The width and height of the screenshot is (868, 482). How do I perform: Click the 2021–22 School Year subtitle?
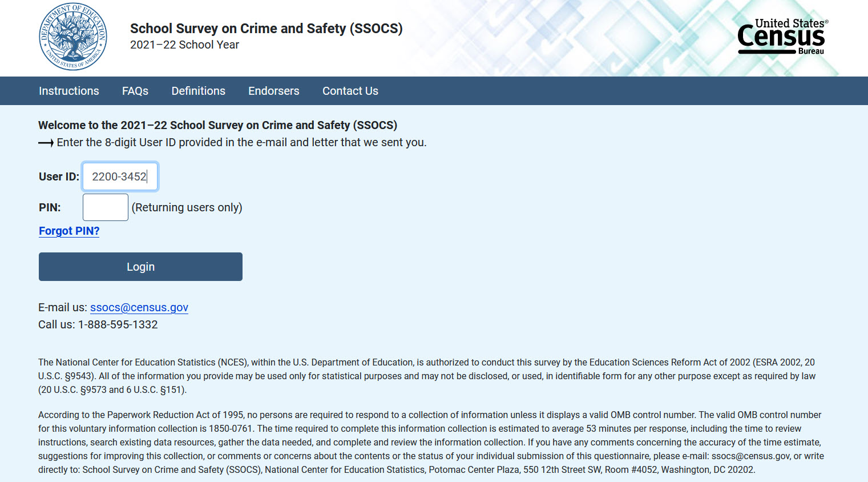[x=184, y=45]
